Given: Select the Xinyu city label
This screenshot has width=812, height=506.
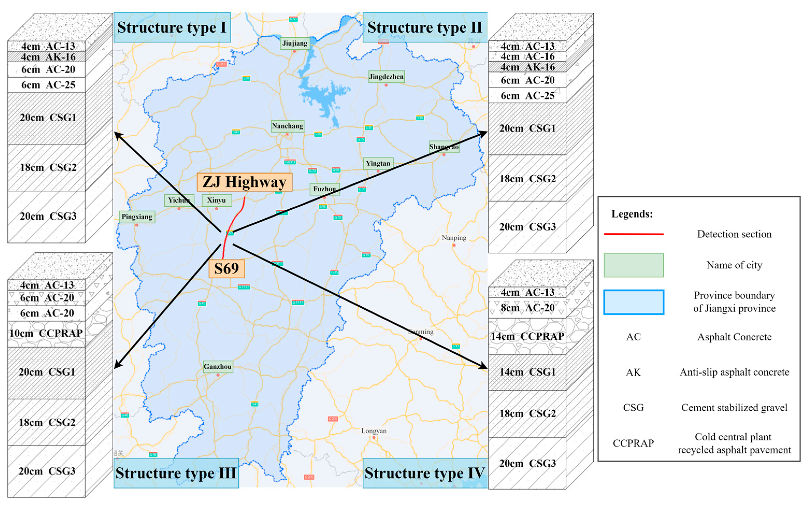Looking at the screenshot, I should pos(216,200).
